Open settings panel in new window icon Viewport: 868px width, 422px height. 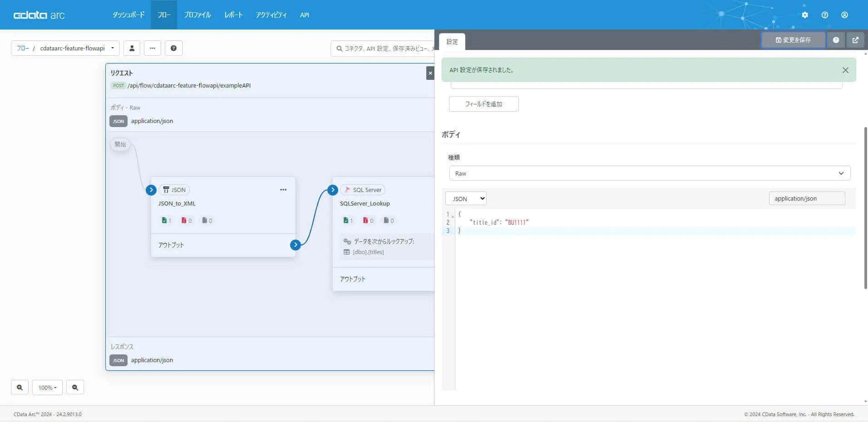point(855,40)
